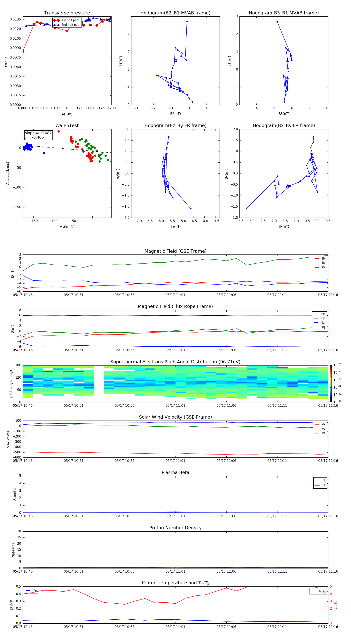Image resolution: width=351 pixels, height=644 pixels.
Task: Select the By' legend entry in Flux Rope plot
Action: [x=320, y=318]
